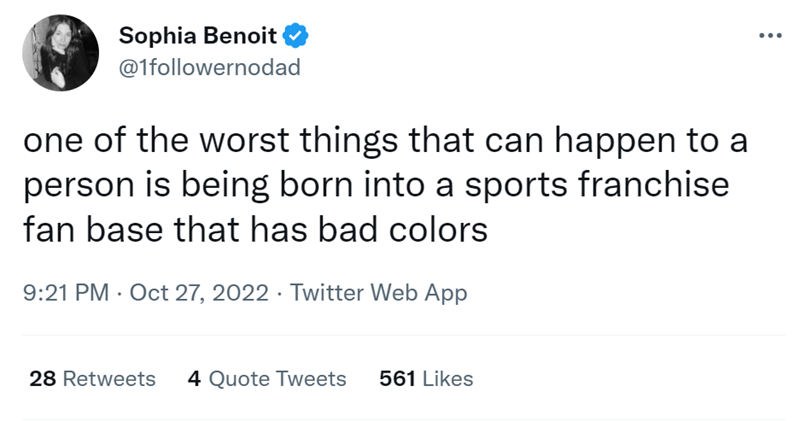Click the blue verified checkmark badge

coord(295,37)
